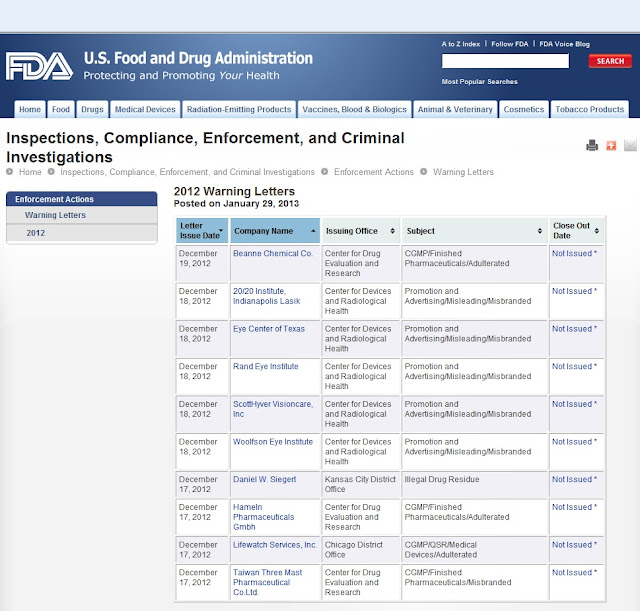The image size is (640, 611).
Task: Sort by Close Out Date column
Action: click(576, 231)
